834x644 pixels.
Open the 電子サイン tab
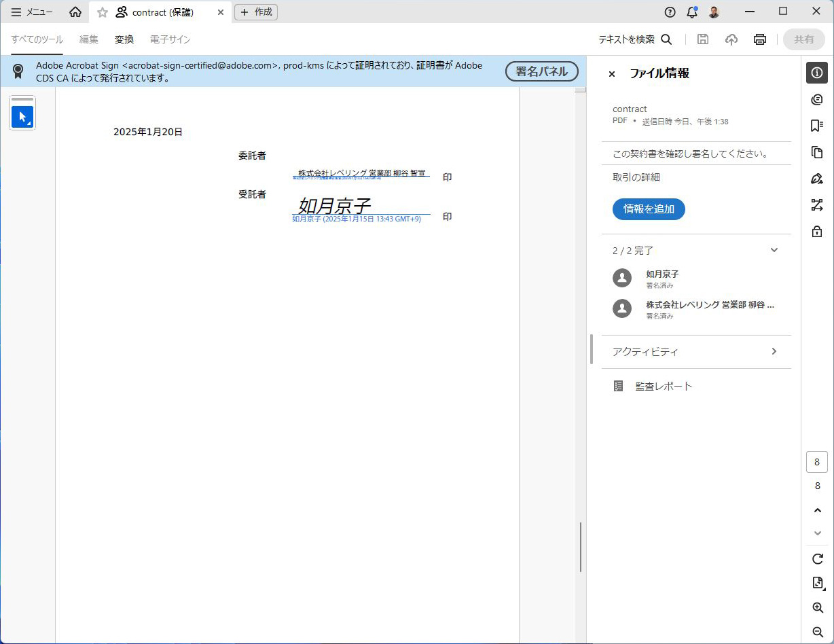coord(170,39)
